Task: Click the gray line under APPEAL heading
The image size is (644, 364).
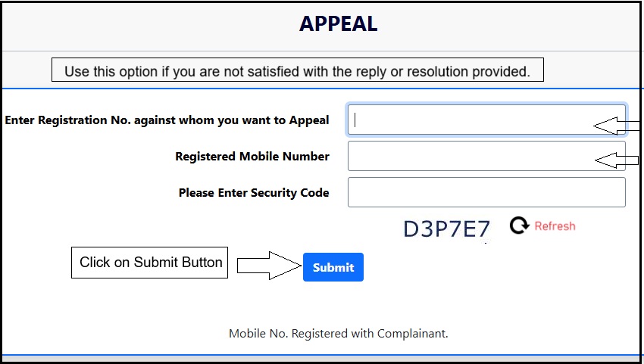Action: [x=322, y=51]
